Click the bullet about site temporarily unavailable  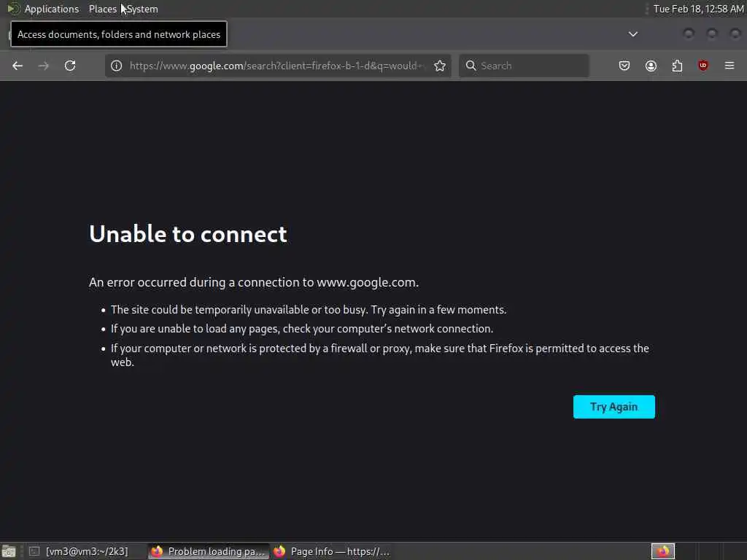click(x=309, y=309)
